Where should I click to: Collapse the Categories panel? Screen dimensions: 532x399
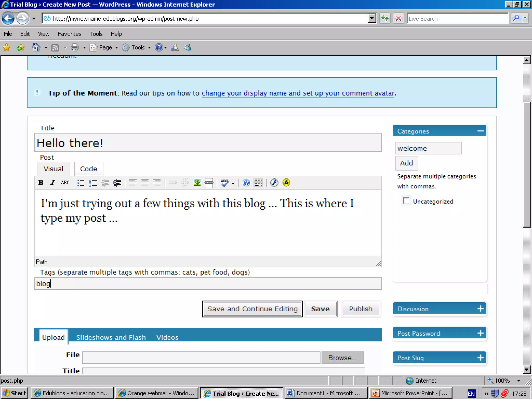pyautogui.click(x=480, y=131)
